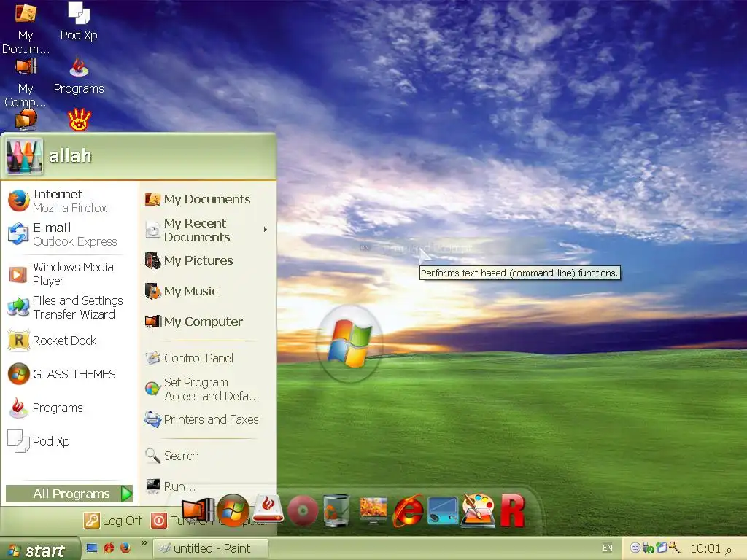Click My Computer icon in RocketDock
This screenshot has height=560, width=747.
point(198,510)
